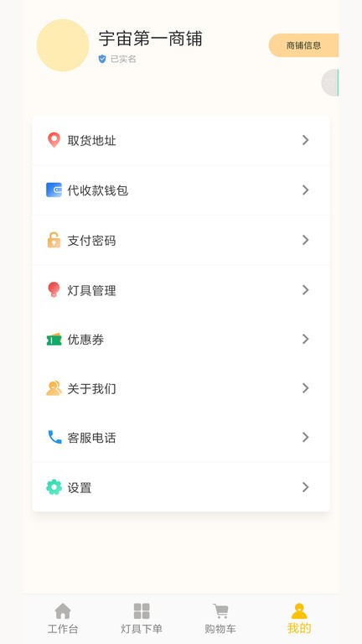Tap the gray floating bubble at right edge
This screenshot has width=362, height=644.
click(x=330, y=82)
